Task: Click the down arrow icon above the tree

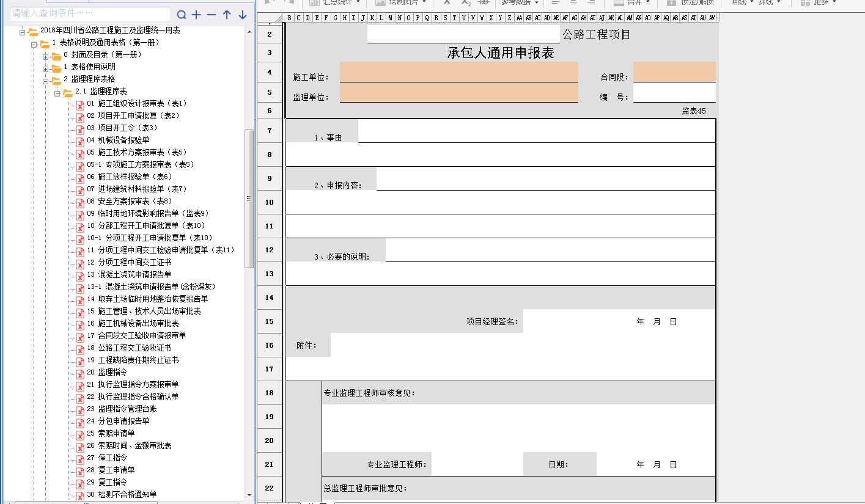Action: pyautogui.click(x=243, y=15)
